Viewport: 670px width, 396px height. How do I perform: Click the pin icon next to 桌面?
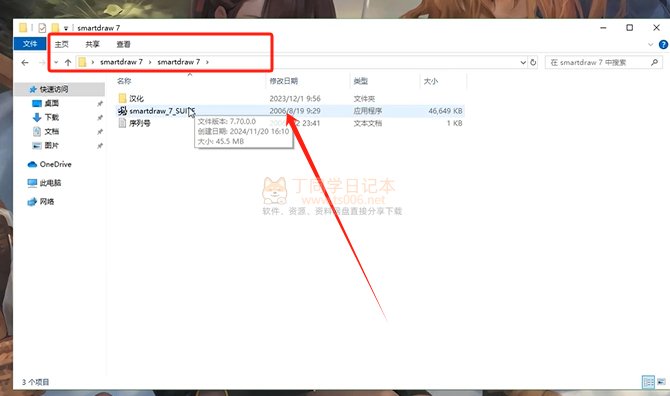pos(100,104)
